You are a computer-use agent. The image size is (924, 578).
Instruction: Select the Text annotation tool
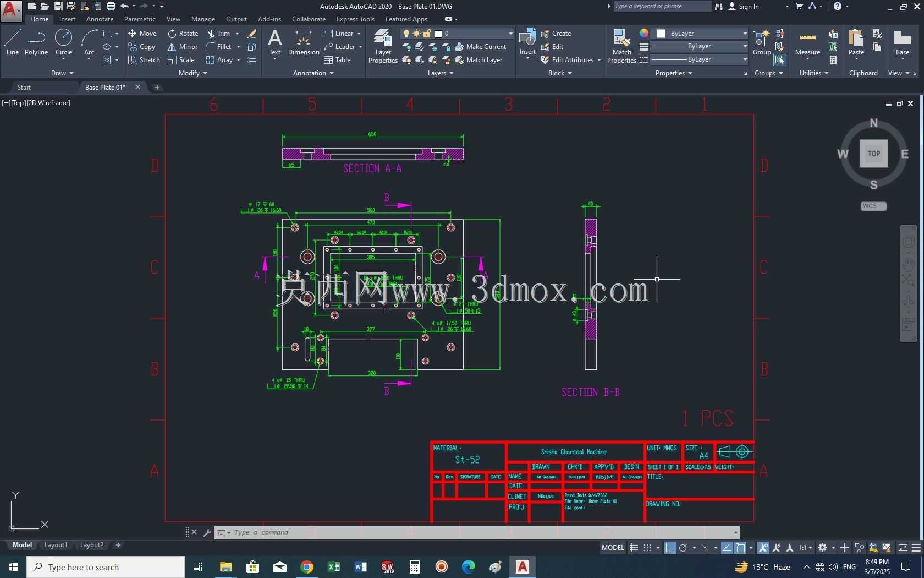point(274,43)
